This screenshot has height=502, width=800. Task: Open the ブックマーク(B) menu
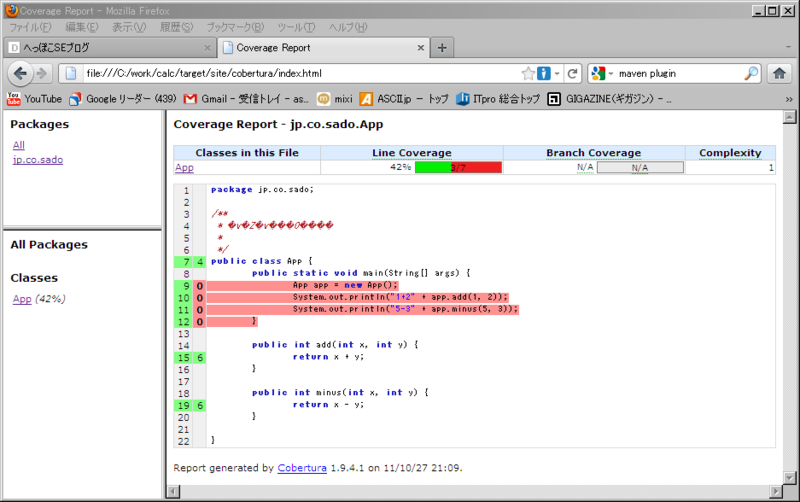(235, 27)
